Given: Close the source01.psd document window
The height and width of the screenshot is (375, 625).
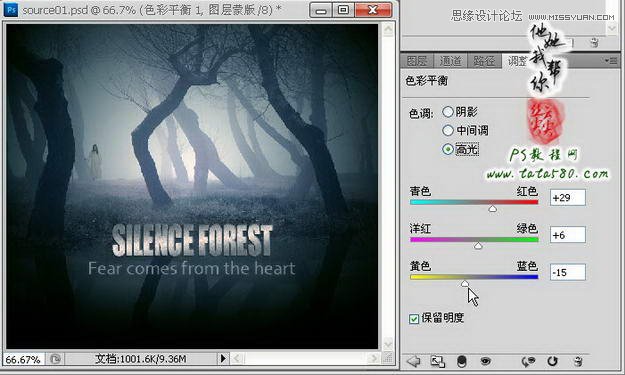Looking at the screenshot, I should [x=373, y=10].
